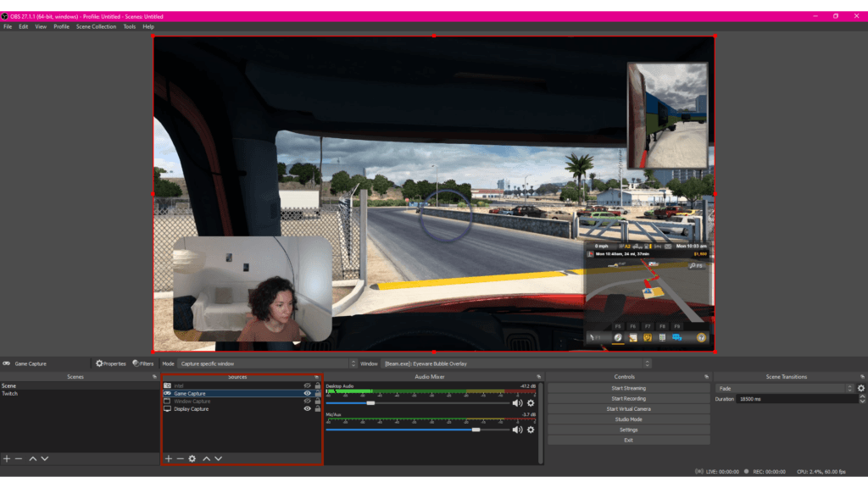
Task: Open the capture Mode dropdown
Action: pos(267,363)
